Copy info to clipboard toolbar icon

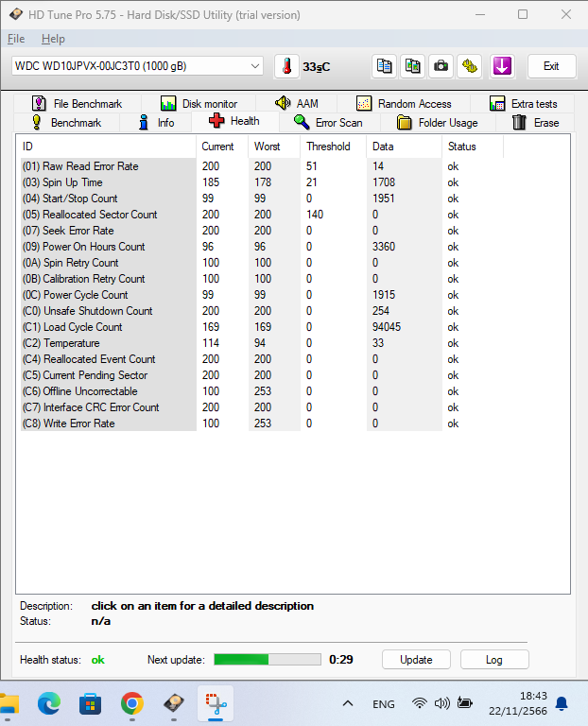(x=384, y=66)
